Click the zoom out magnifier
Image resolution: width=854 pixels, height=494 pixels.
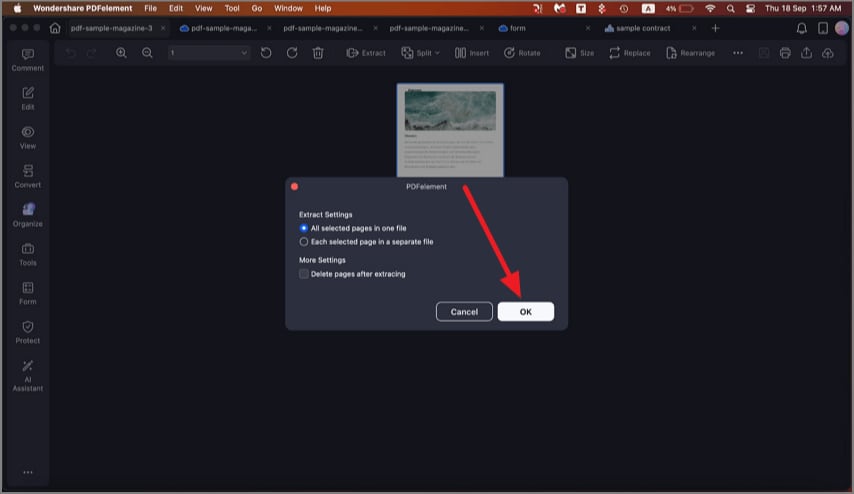pyautogui.click(x=147, y=53)
